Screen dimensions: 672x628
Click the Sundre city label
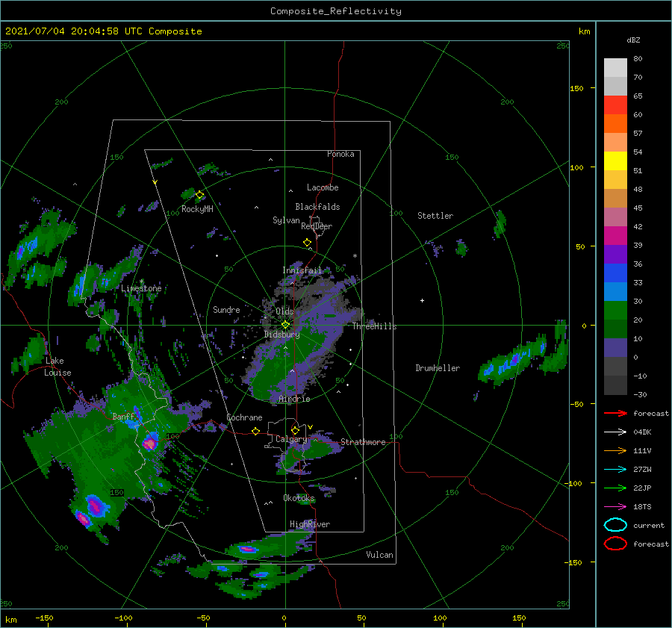click(226, 309)
